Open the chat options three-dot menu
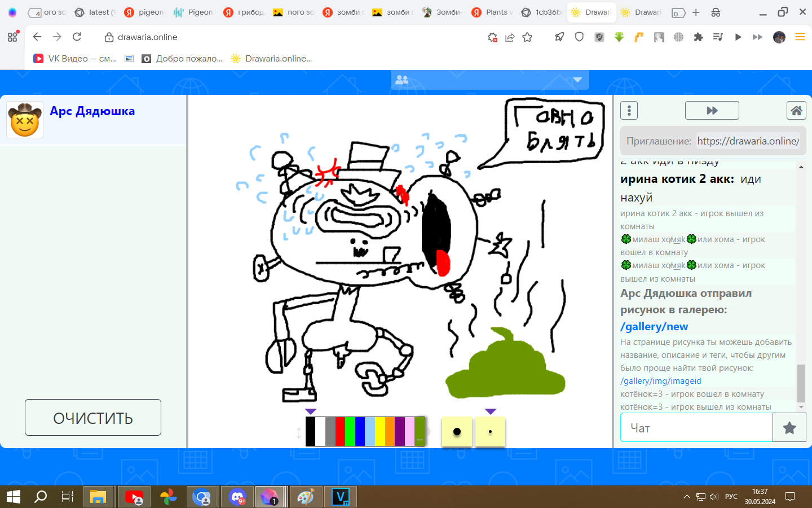This screenshot has width=812, height=508. tap(629, 111)
